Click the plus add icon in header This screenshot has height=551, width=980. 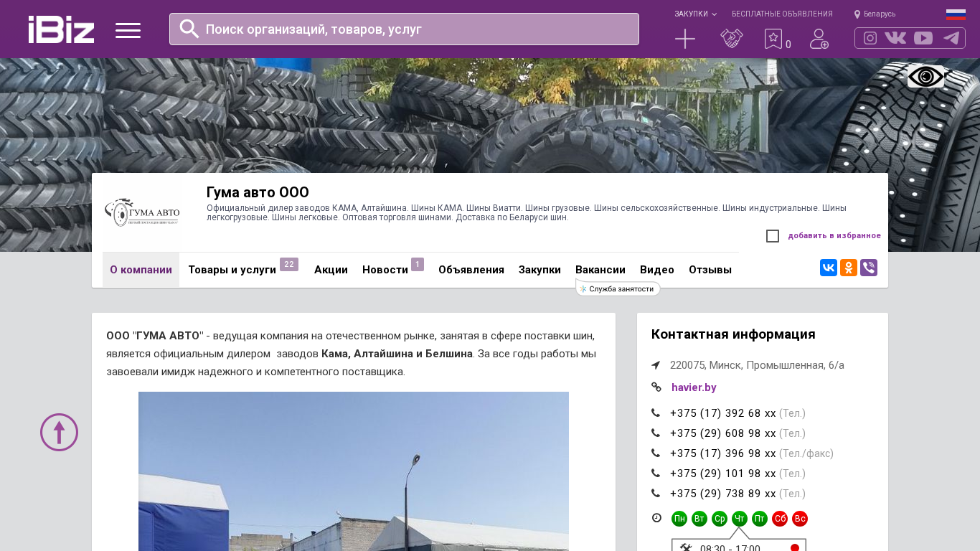(x=685, y=39)
